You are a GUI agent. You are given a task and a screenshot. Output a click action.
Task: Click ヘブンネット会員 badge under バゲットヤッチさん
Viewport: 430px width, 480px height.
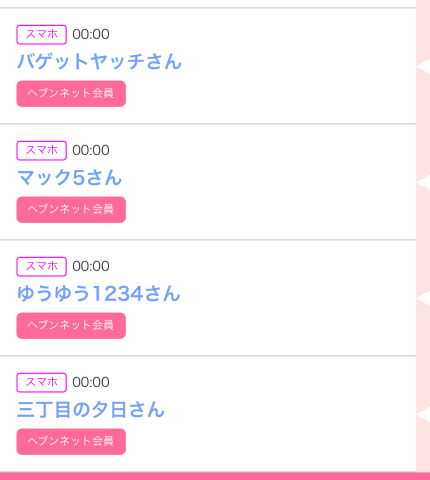point(71,94)
